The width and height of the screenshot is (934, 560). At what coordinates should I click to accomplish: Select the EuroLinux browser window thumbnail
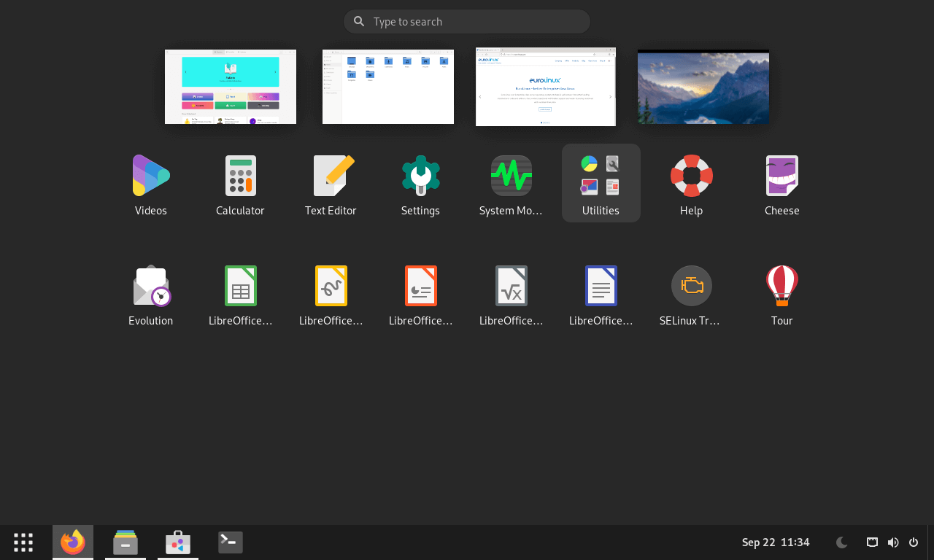pyautogui.click(x=545, y=87)
